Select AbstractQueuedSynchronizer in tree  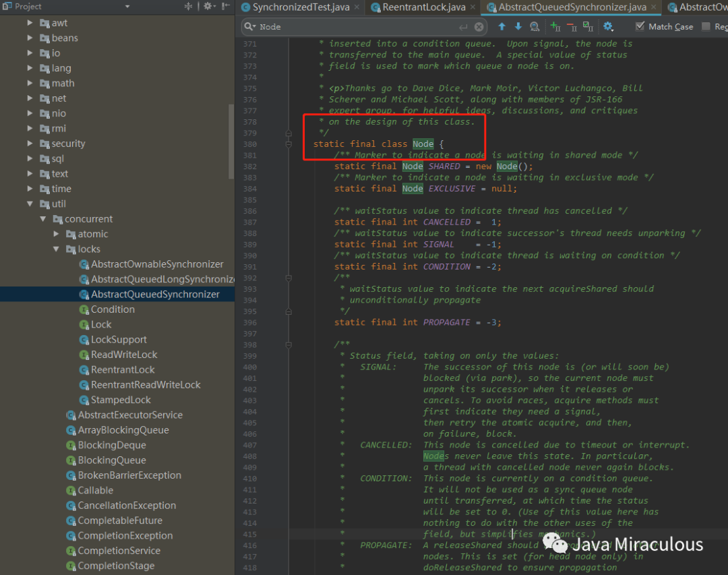pos(155,294)
